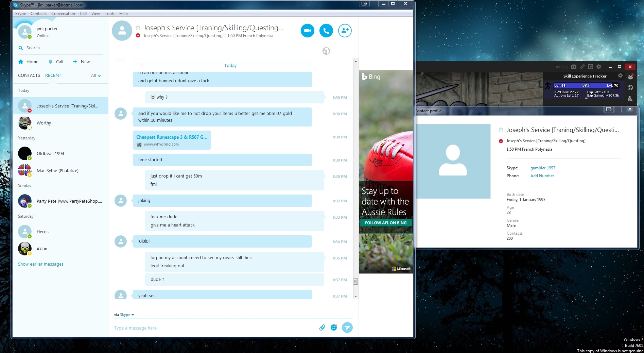Switch to the RECENT tab
Screen dimensions: 644x353
(x=53, y=75)
